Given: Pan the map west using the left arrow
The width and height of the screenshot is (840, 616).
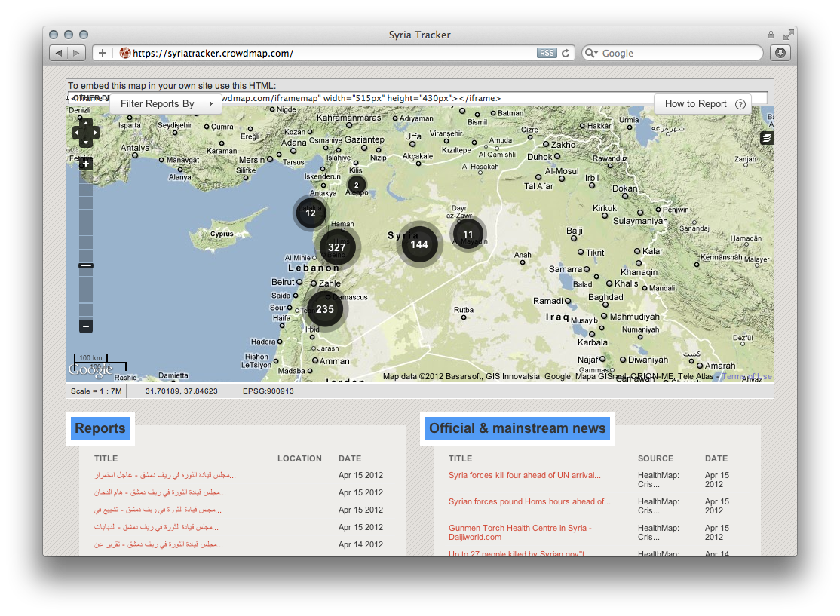Looking at the screenshot, I should (77, 133).
